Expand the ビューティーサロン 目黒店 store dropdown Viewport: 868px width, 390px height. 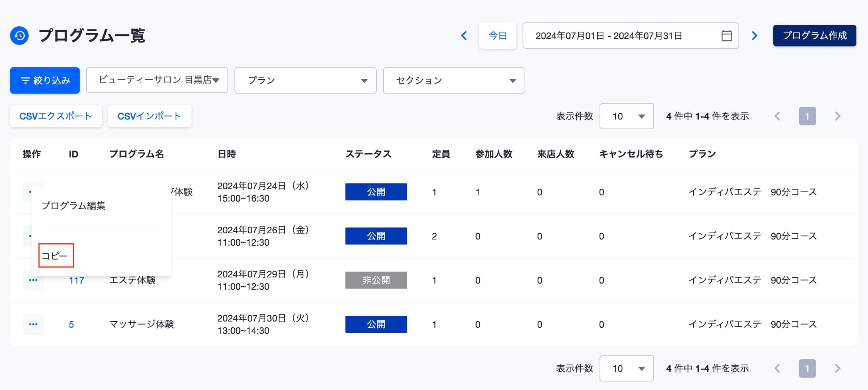click(x=157, y=80)
